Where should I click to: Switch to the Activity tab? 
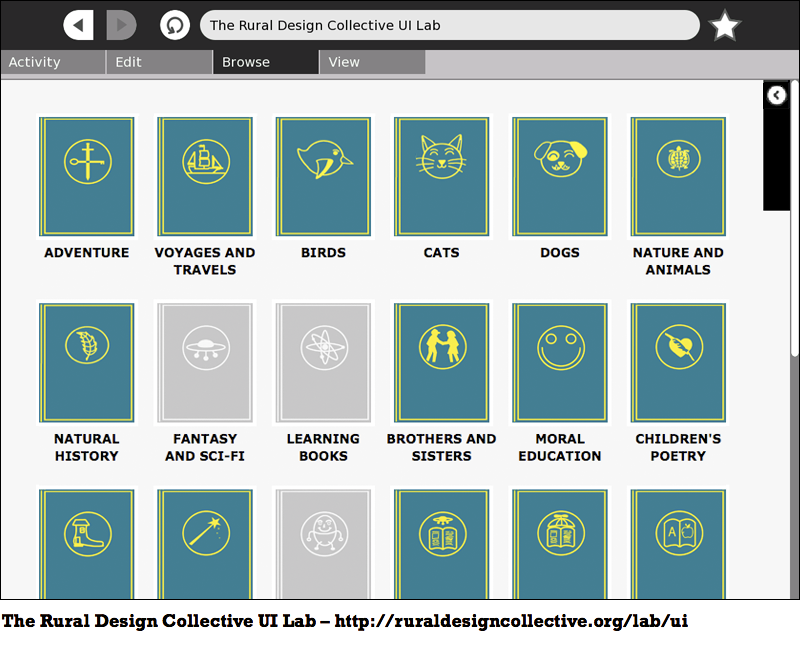[53, 62]
